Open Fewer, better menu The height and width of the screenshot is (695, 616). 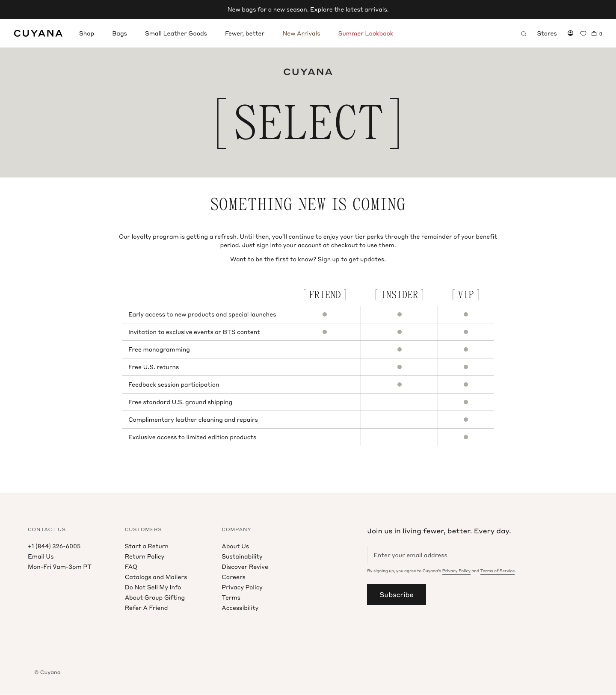(245, 33)
